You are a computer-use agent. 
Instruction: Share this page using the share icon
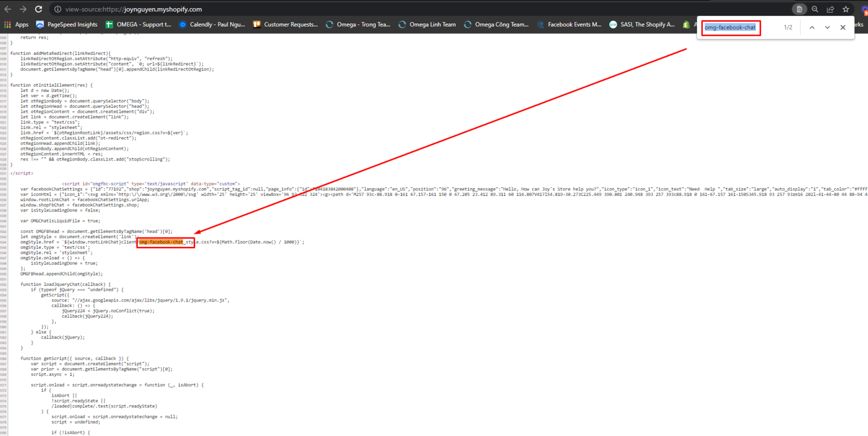pos(830,9)
